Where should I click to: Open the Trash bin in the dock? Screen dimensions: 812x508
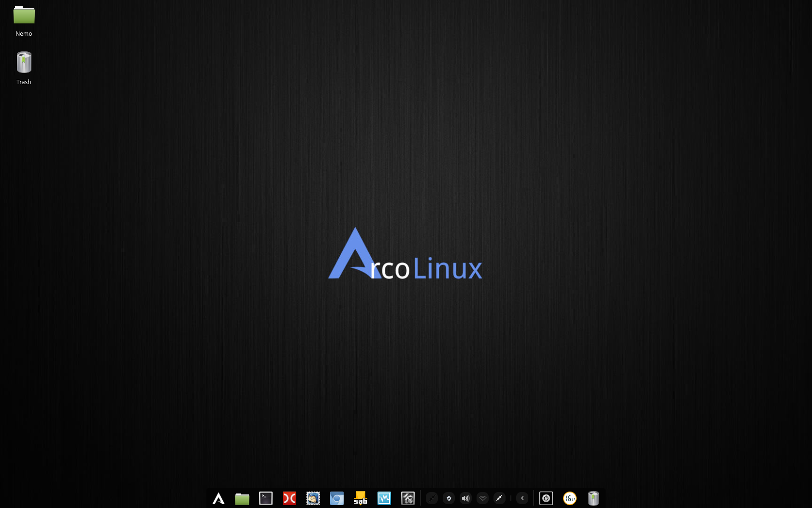[594, 498]
